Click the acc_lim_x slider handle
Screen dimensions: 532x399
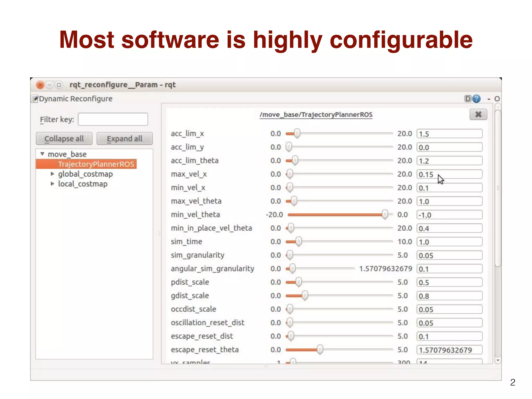click(297, 134)
